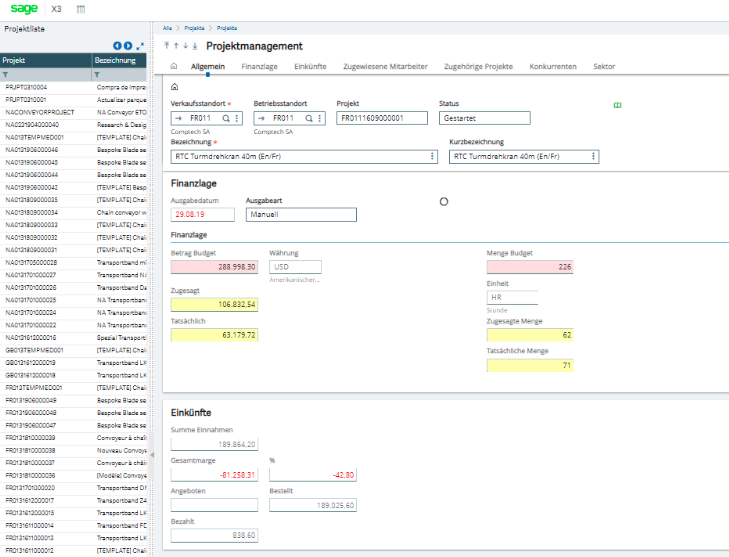Collapse the left panel with side arrow
This screenshot has width=729, height=557.
tap(152, 455)
